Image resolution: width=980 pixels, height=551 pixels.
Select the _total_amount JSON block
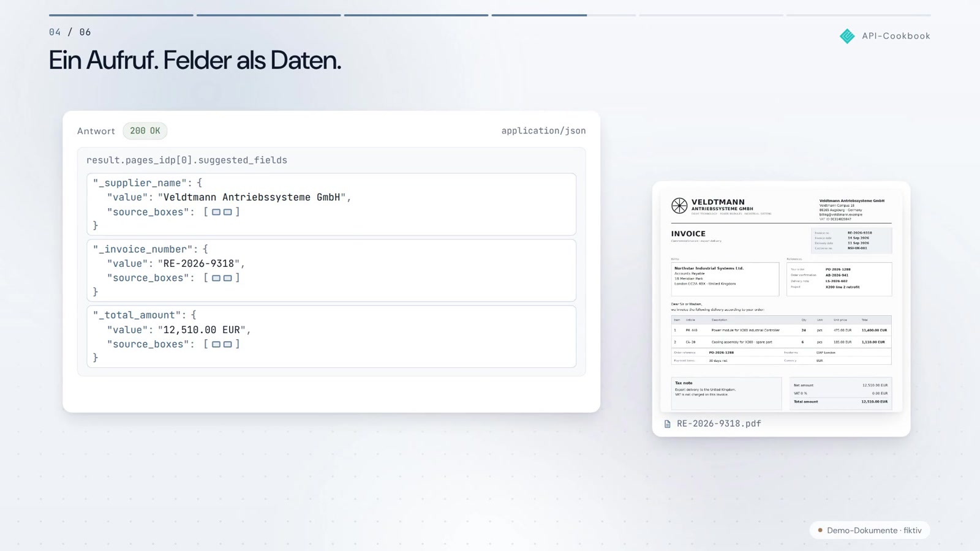click(331, 337)
